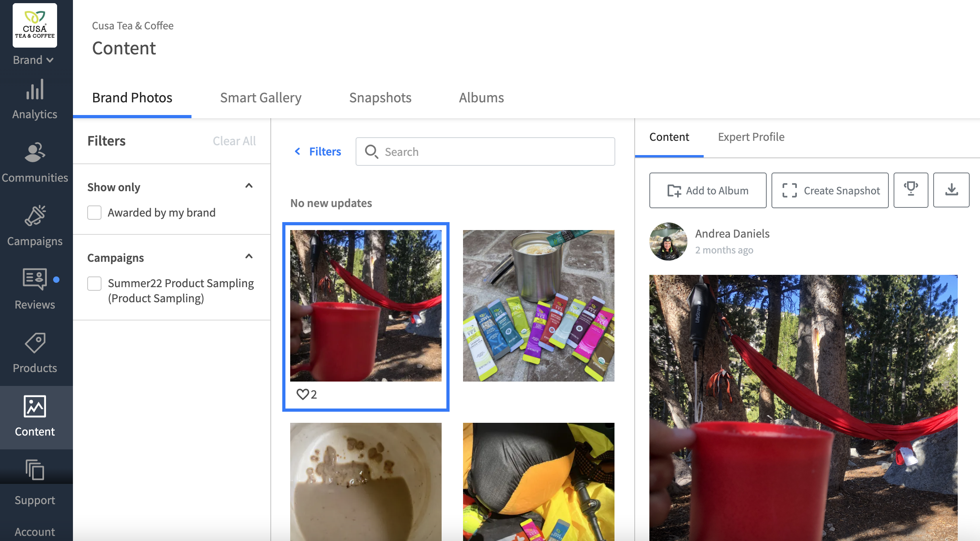This screenshot has height=541, width=980.
Task: Click the trophy award icon button
Action: [911, 190]
